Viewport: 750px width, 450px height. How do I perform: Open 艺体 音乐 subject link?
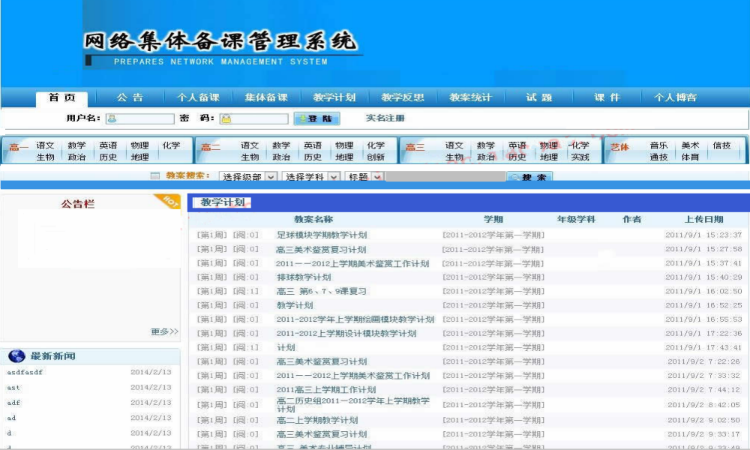click(x=659, y=145)
